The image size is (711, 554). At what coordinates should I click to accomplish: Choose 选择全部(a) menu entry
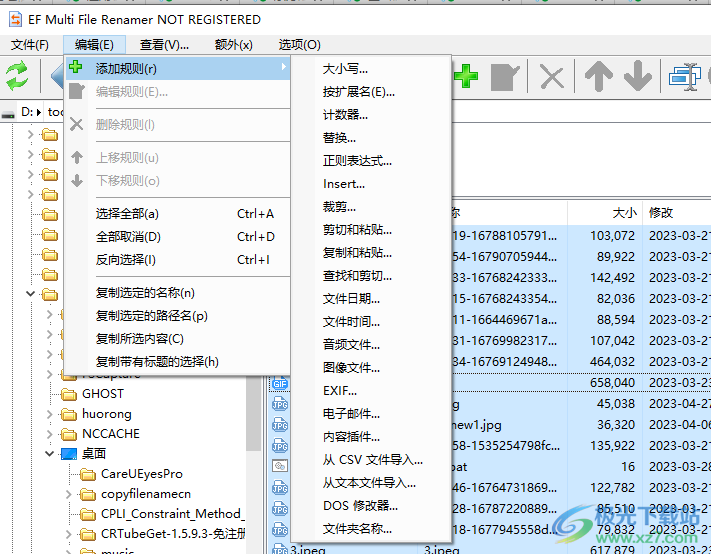[177, 214]
